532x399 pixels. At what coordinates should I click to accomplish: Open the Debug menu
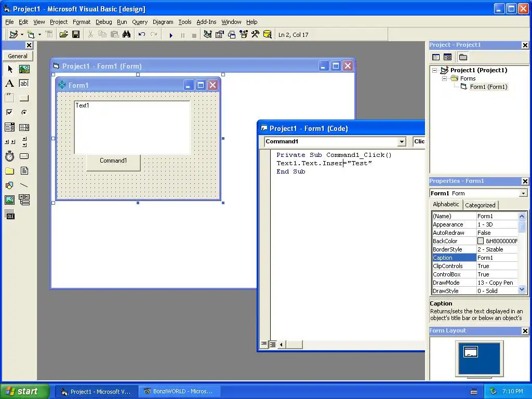104,22
